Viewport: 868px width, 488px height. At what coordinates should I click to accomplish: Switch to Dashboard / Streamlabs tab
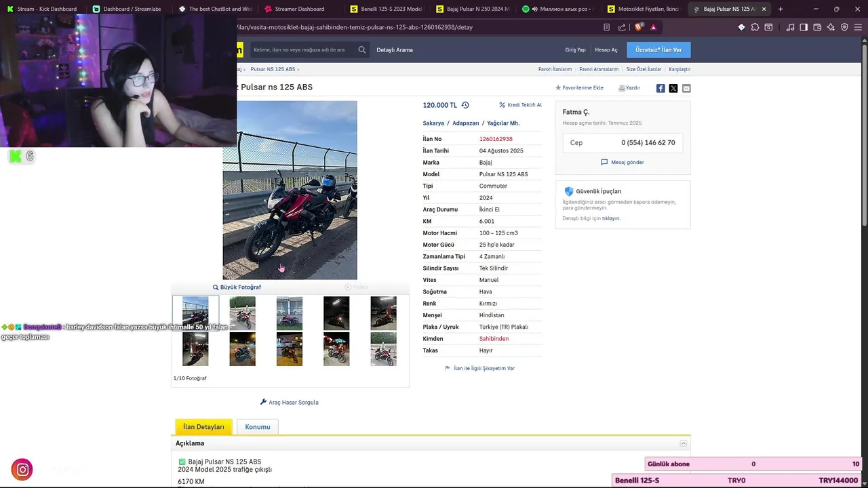129,9
